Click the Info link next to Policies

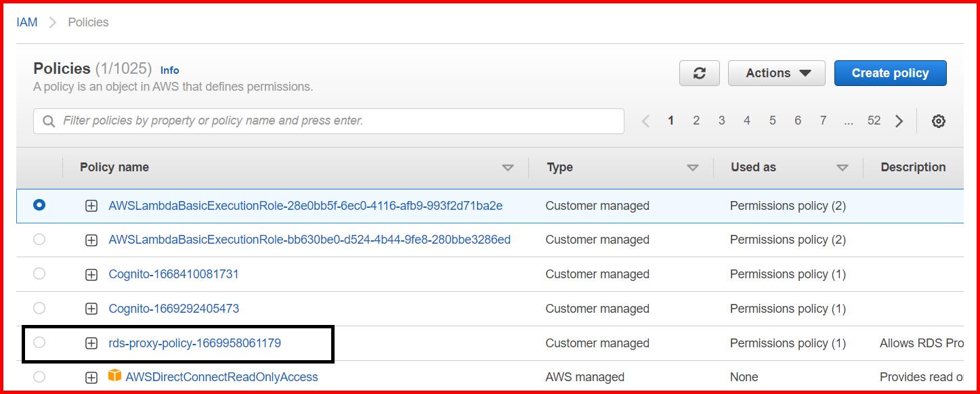coord(169,69)
